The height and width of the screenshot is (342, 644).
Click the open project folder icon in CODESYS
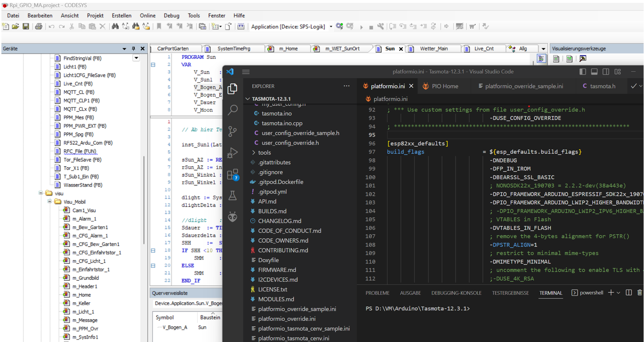[x=15, y=27]
